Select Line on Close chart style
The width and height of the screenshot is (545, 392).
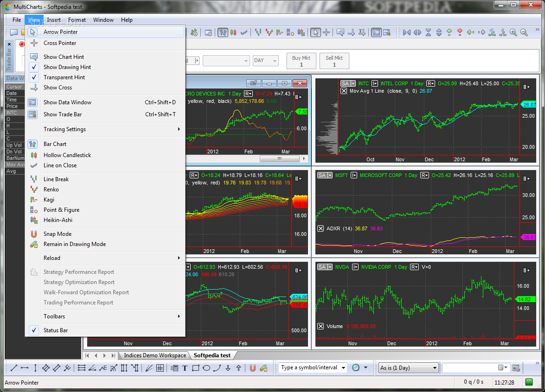pyautogui.click(x=105, y=165)
